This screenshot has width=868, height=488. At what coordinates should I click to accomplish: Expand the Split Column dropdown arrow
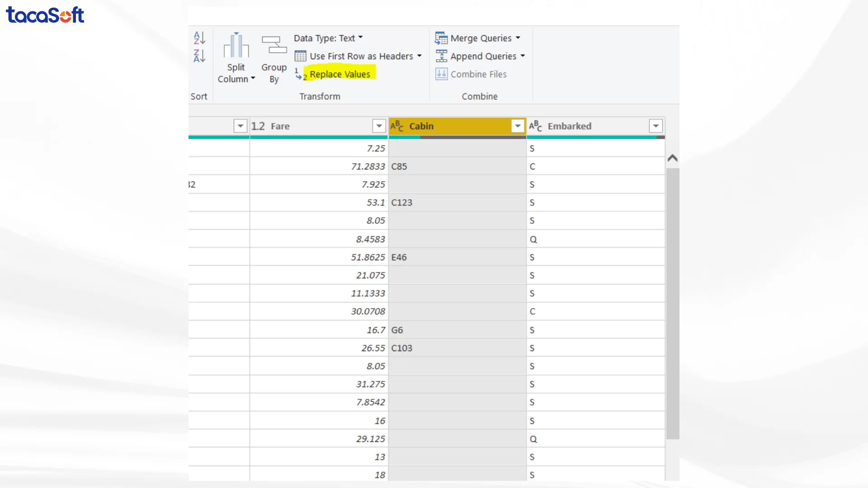click(253, 78)
